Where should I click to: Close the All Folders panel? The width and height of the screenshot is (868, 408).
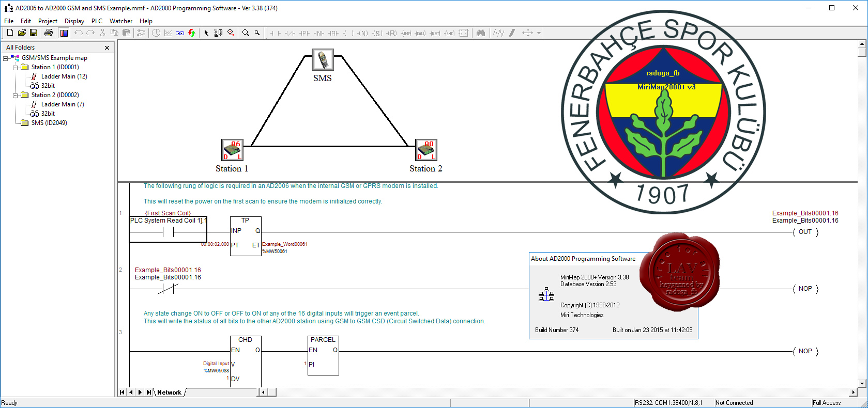tap(107, 48)
